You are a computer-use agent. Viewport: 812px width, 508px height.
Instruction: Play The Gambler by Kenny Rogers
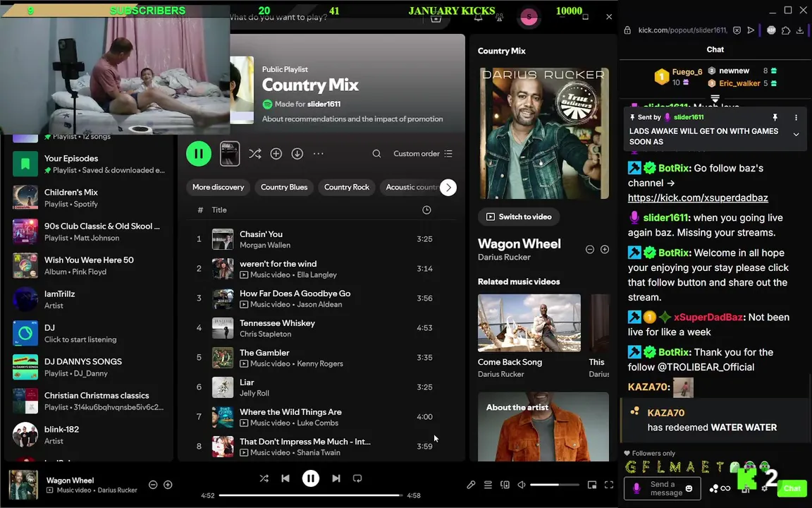[x=321, y=357]
